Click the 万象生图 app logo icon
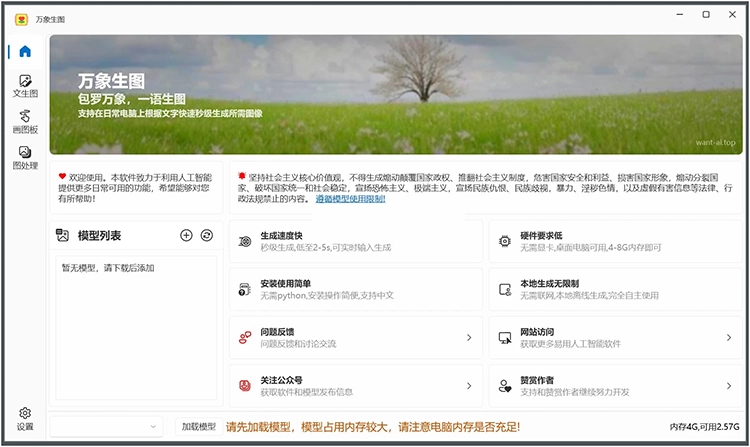The width and height of the screenshot is (750, 447). (21, 16)
